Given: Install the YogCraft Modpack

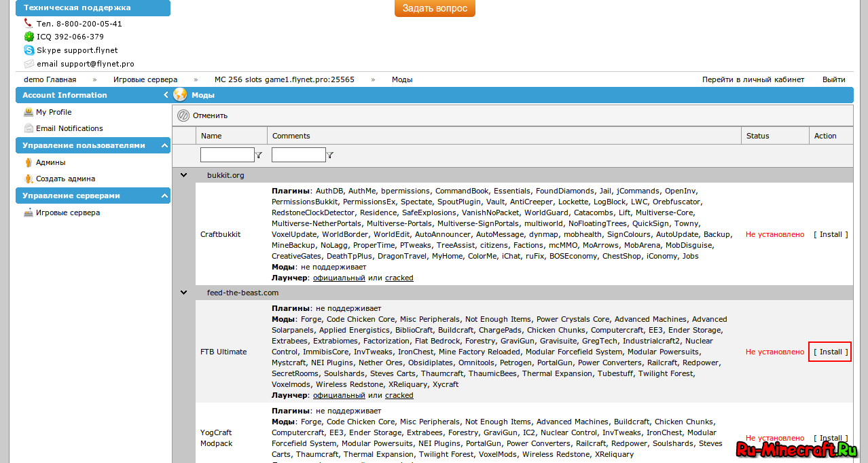Looking at the screenshot, I should [831, 438].
